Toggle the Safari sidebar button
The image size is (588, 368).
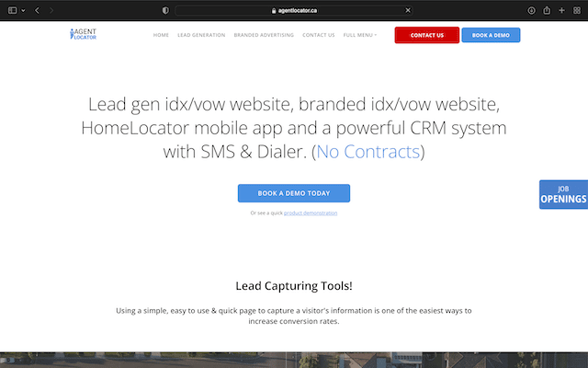point(12,10)
